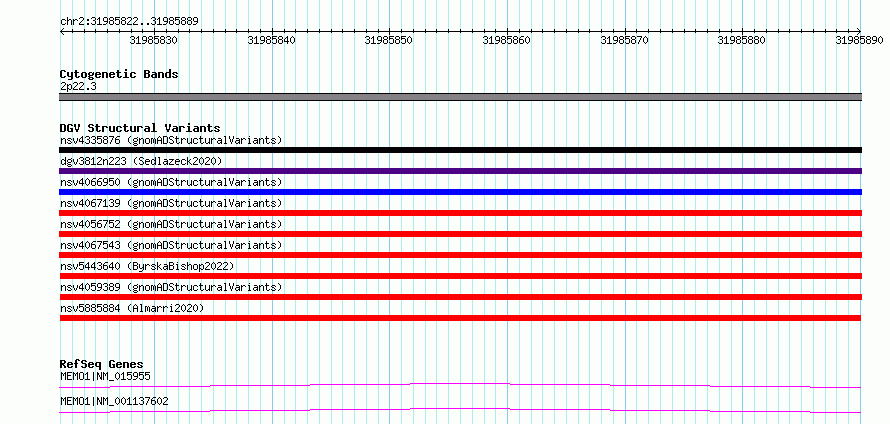Open variant label nsv4059389
Screen dimensions: 890x424
tap(171, 287)
